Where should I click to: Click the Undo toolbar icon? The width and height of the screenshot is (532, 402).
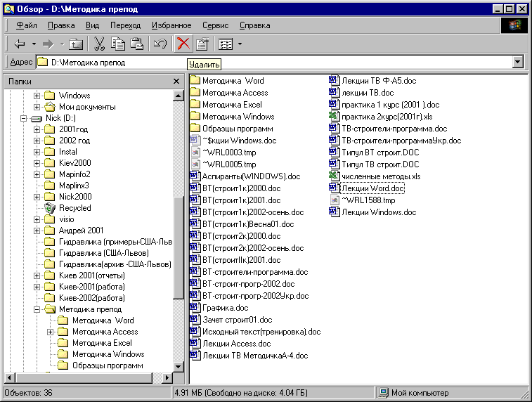(160, 44)
